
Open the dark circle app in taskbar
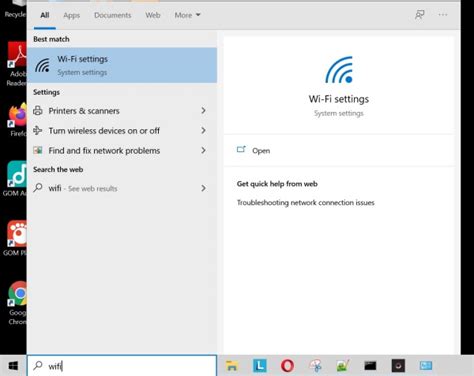point(398,366)
